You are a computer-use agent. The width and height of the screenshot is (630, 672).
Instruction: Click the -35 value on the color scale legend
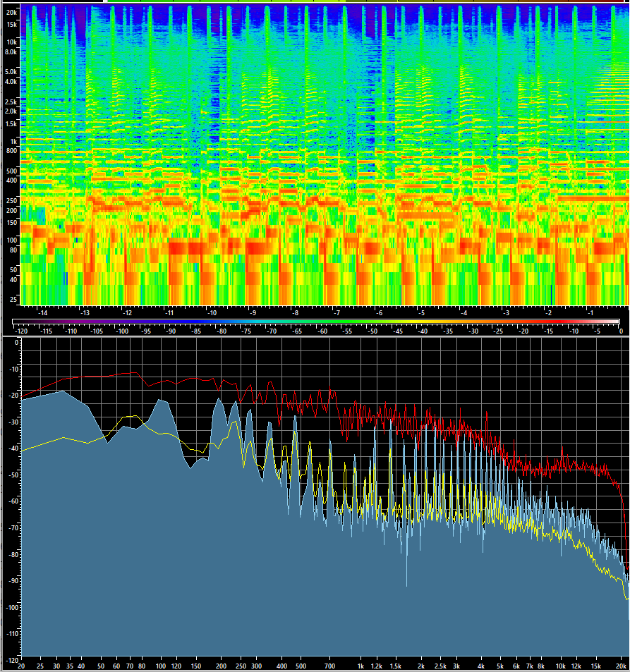(448, 331)
